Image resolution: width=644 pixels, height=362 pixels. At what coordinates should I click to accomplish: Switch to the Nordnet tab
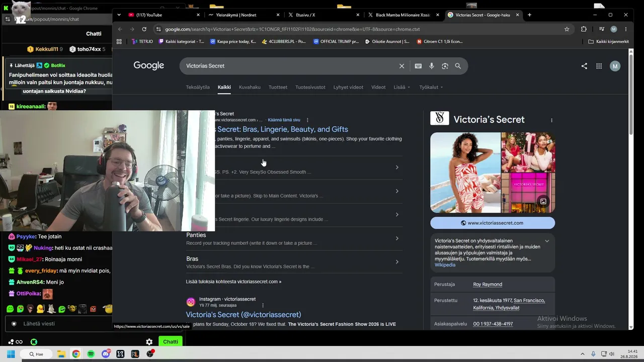coord(243,15)
